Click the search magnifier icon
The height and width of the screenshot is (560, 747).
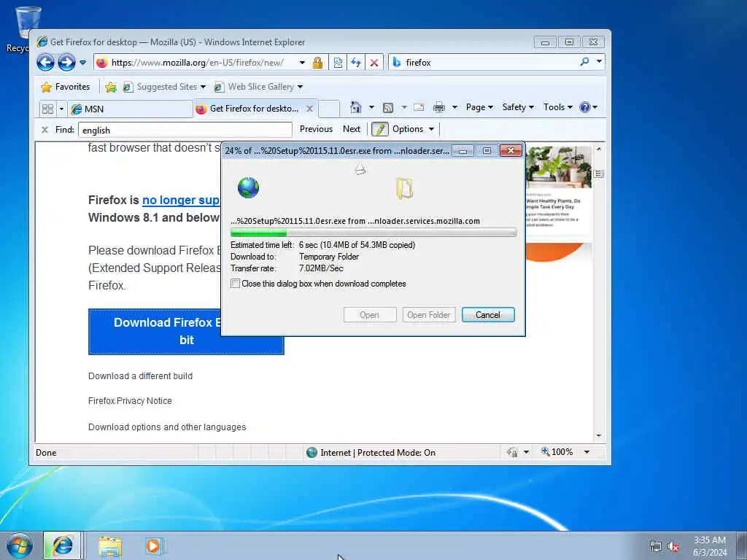[x=584, y=61]
